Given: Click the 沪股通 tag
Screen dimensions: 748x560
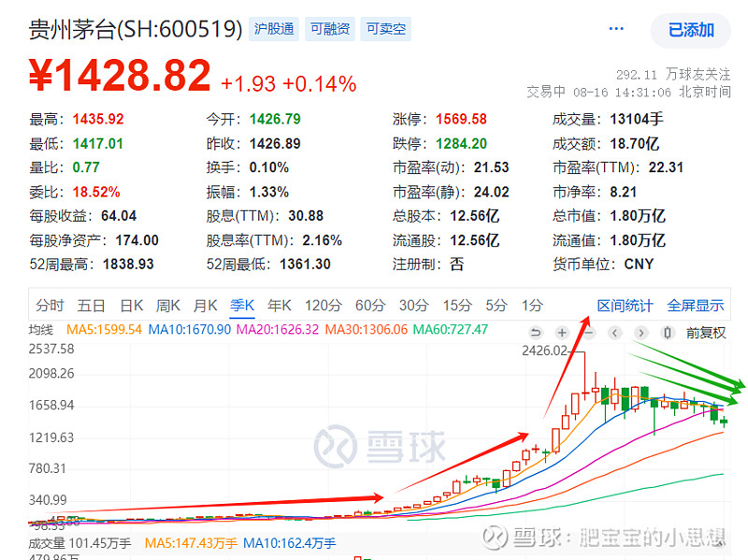Looking at the screenshot, I should pyautogui.click(x=274, y=29).
